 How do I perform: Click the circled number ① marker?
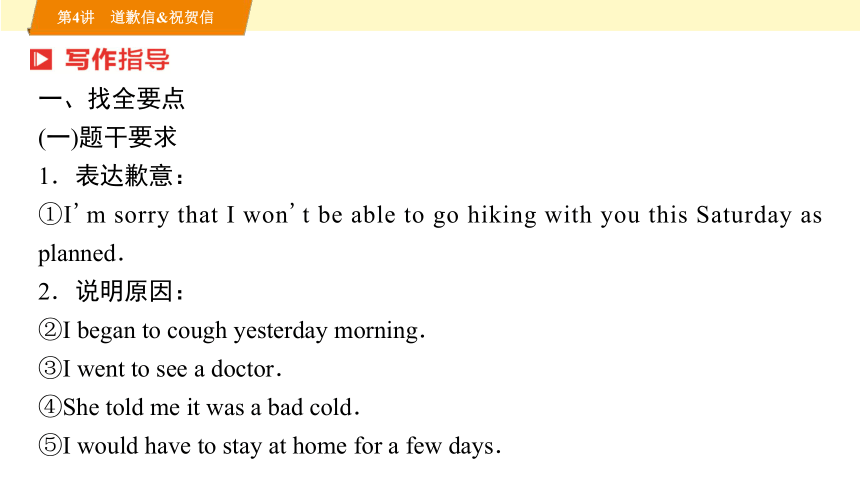point(49,215)
